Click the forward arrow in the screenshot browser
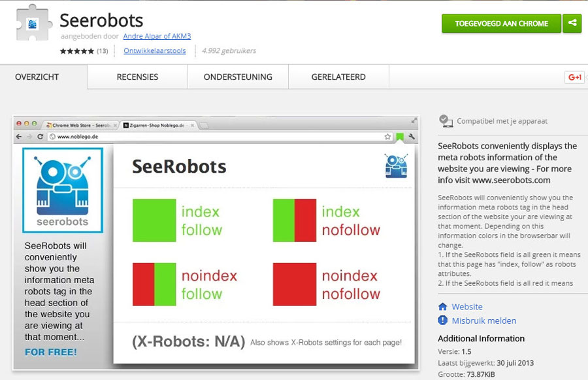This screenshot has height=380, width=588. click(29, 137)
